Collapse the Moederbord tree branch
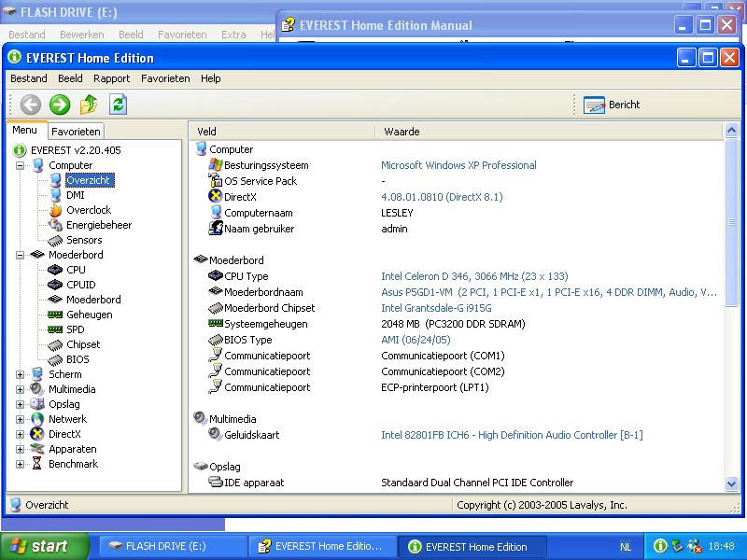 tap(20, 255)
